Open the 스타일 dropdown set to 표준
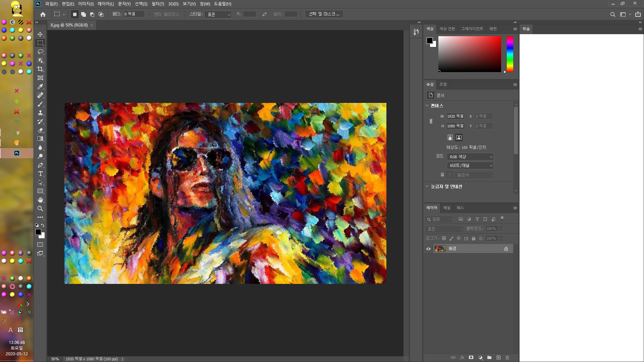 point(218,14)
